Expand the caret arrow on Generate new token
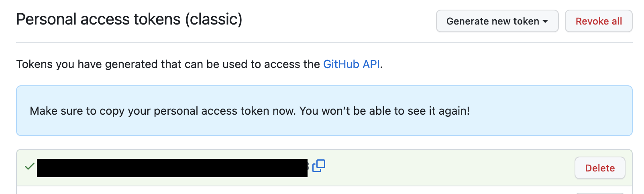644x194 pixels. [545, 21]
